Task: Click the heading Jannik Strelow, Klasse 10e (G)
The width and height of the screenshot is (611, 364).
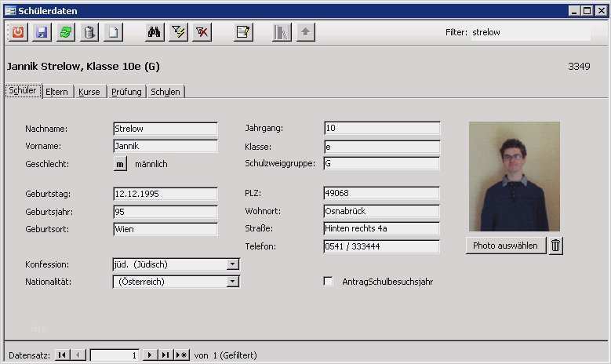Action: 83,66
